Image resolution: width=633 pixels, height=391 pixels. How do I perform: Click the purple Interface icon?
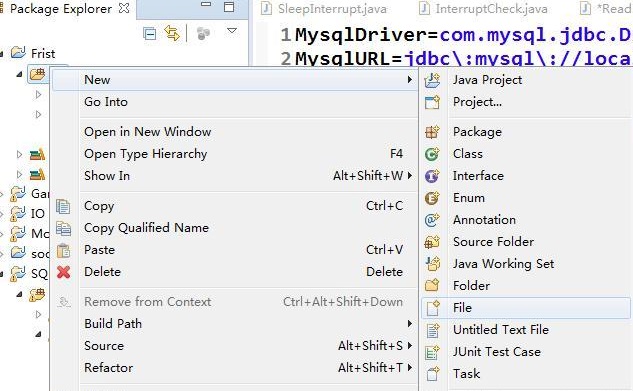pyautogui.click(x=432, y=176)
